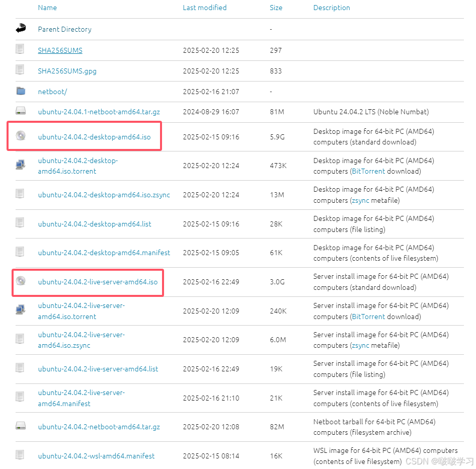Click the file icon beside live-server-amd64.manifest
This screenshot has width=476, height=469.
[x=20, y=397]
